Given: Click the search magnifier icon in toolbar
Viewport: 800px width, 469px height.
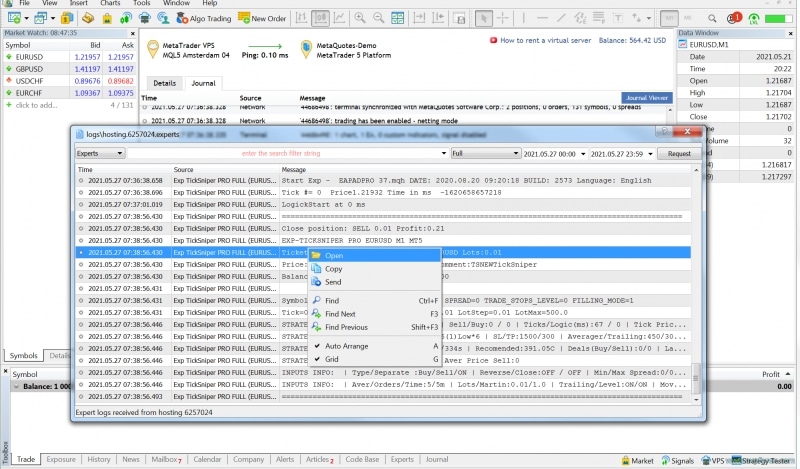Looking at the screenshot, I should [712, 18].
